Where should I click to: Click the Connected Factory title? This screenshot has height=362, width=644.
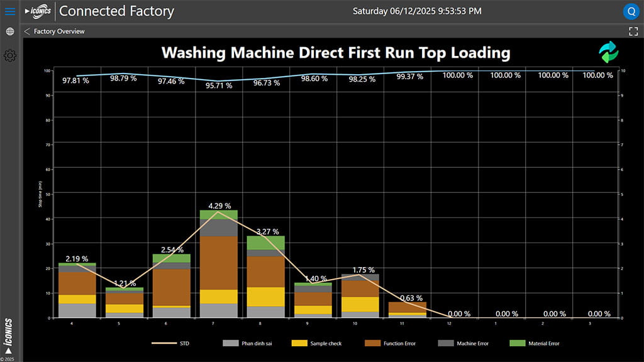(x=116, y=11)
